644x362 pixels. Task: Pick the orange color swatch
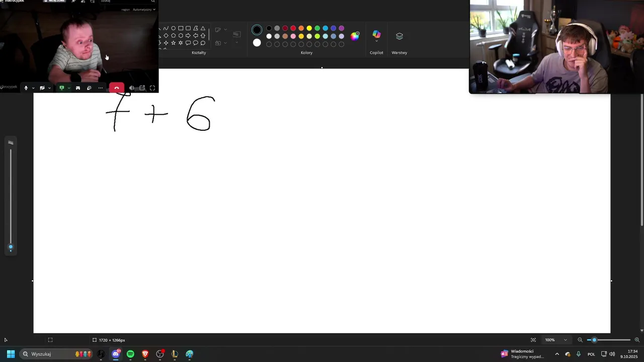click(301, 28)
